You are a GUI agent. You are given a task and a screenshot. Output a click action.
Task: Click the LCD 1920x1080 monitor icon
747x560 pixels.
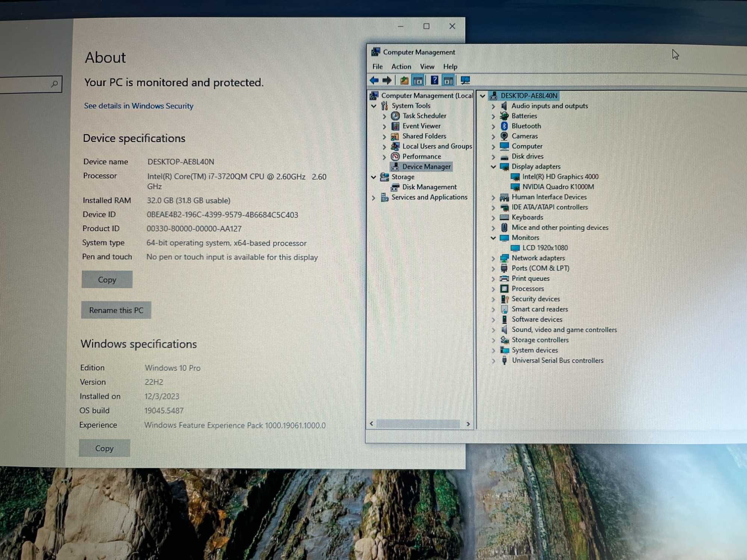point(515,248)
